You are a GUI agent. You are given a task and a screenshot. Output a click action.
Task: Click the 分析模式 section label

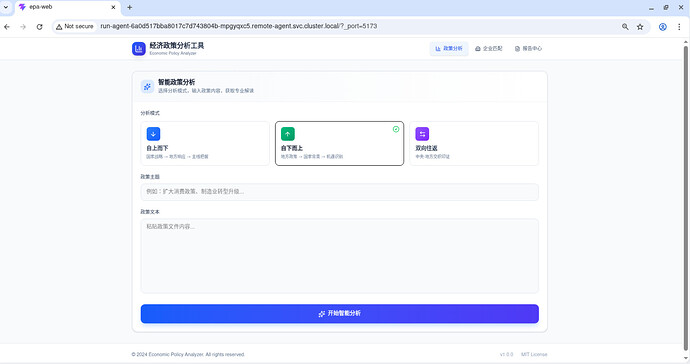tap(150, 113)
